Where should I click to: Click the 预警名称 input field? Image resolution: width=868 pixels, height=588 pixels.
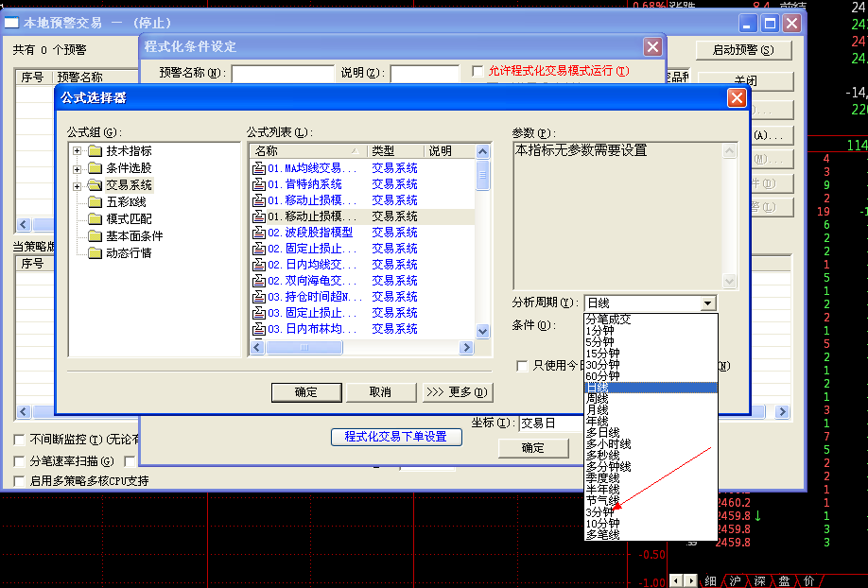pyautogui.click(x=283, y=73)
